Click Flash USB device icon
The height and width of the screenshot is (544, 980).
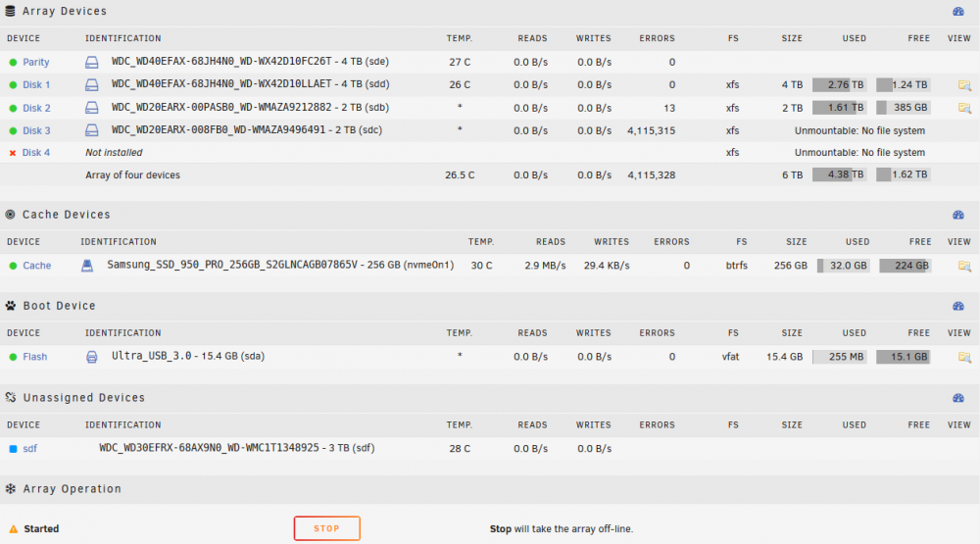tap(92, 357)
